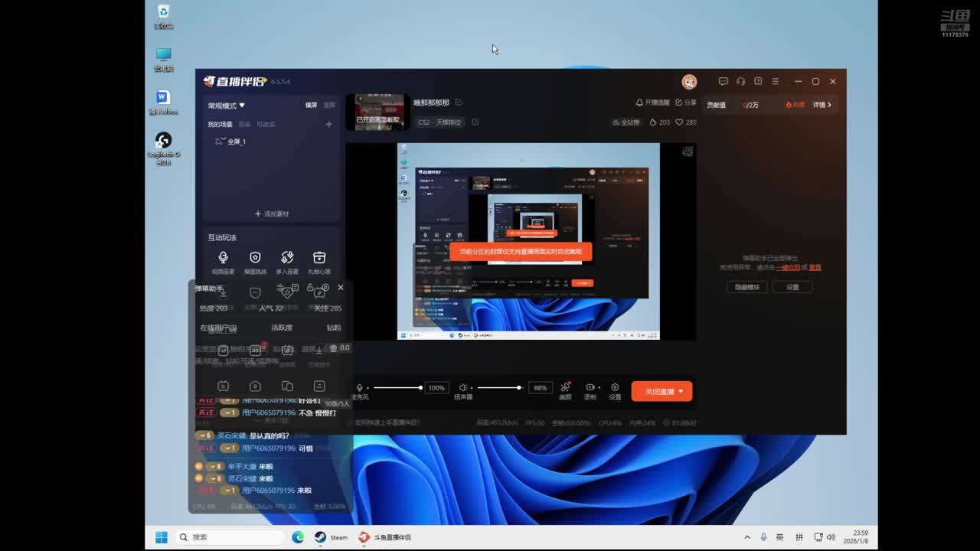Screen dimensions: 980x551
Task: Switch to 横屏 landscape orientation
Action: coord(311,106)
